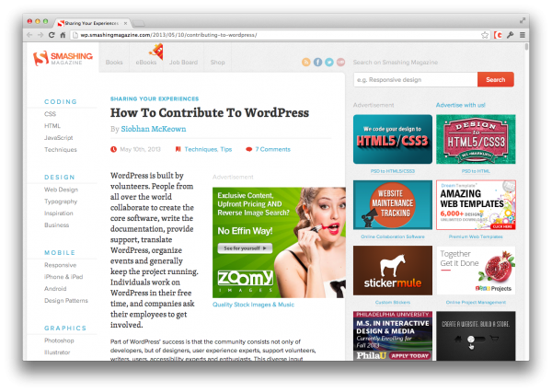Open the Coding section heading

click(x=61, y=102)
